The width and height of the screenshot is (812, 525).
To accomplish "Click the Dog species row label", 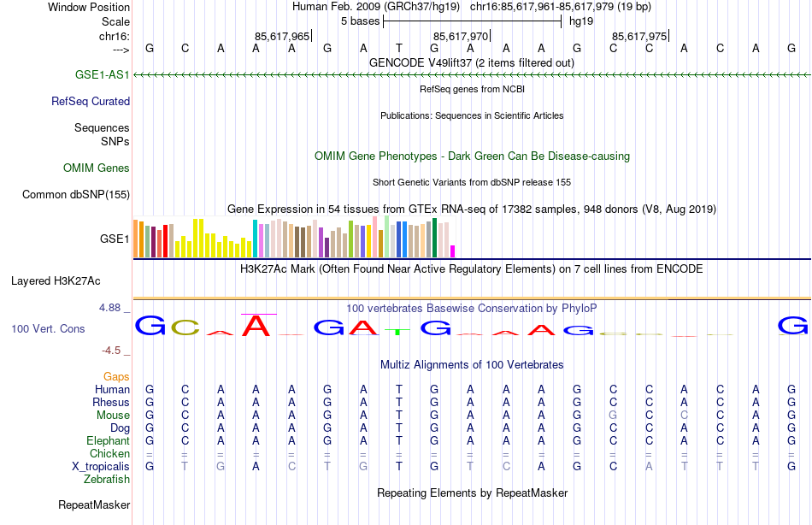I will point(120,428).
